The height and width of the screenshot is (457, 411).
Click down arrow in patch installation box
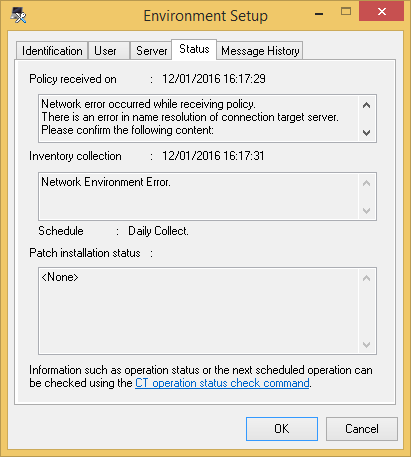click(x=367, y=345)
